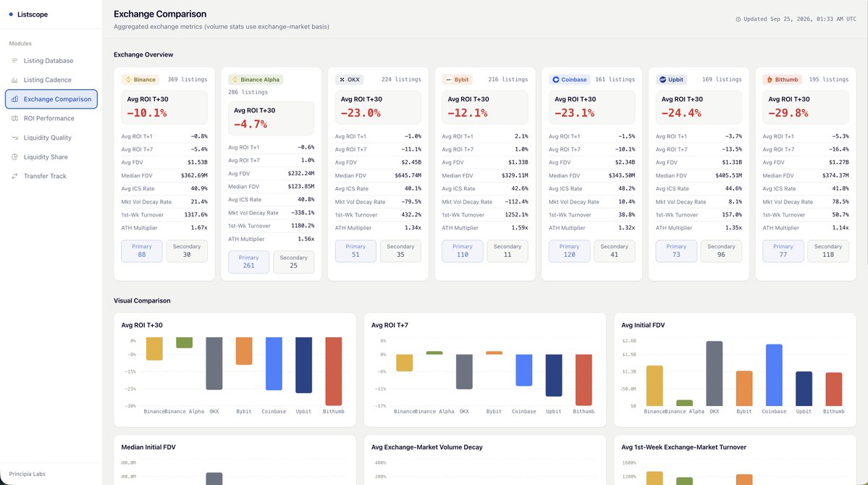Click the Coinbase exchange tag label
868x485 pixels.
[570, 80]
